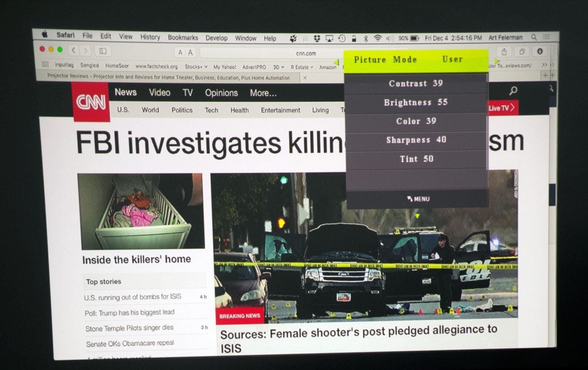Click the volume speaker icon
The height and width of the screenshot is (370, 588).
click(390, 38)
